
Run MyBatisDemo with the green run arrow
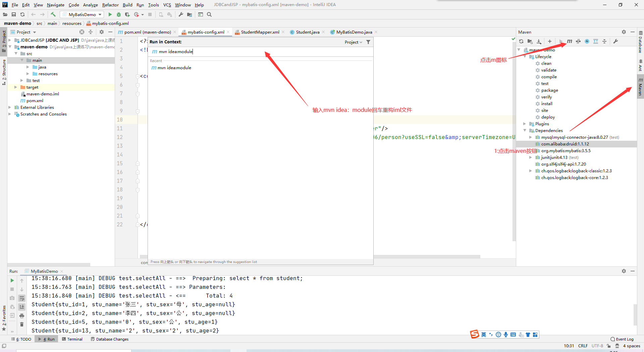110,14
